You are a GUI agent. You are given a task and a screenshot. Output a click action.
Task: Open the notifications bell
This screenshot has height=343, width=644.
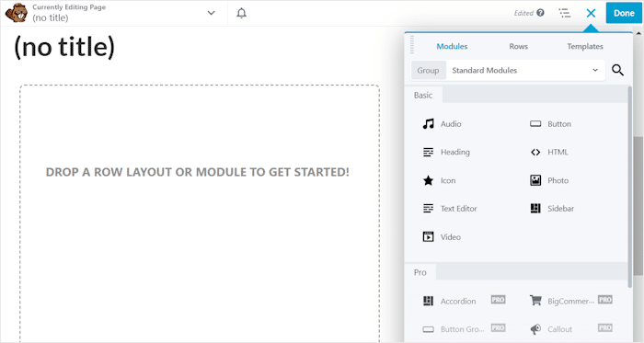(241, 13)
